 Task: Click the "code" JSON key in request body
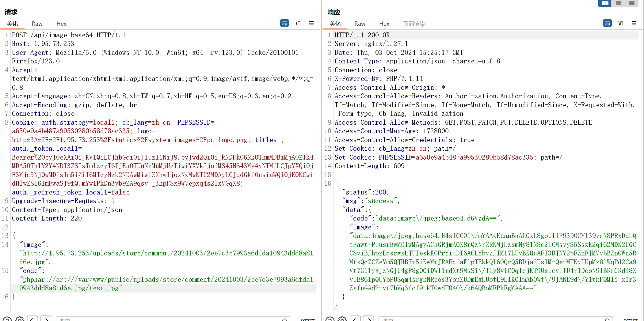[x=30, y=271]
